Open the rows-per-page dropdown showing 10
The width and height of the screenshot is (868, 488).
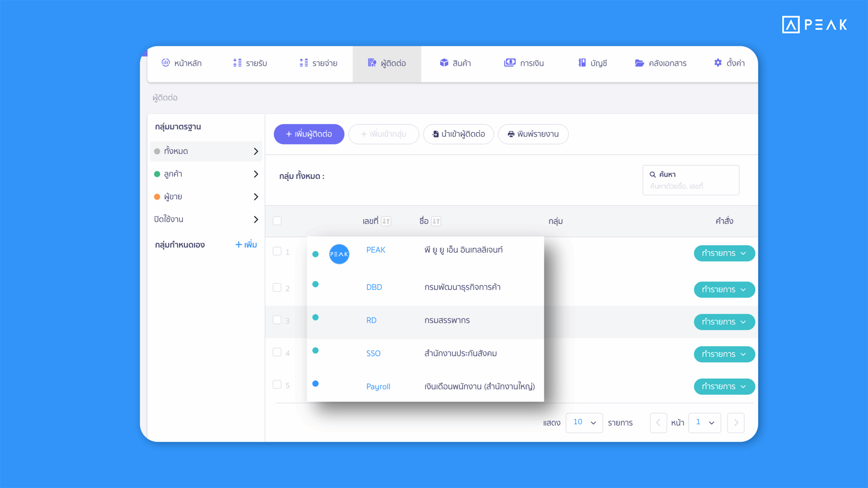coord(584,423)
